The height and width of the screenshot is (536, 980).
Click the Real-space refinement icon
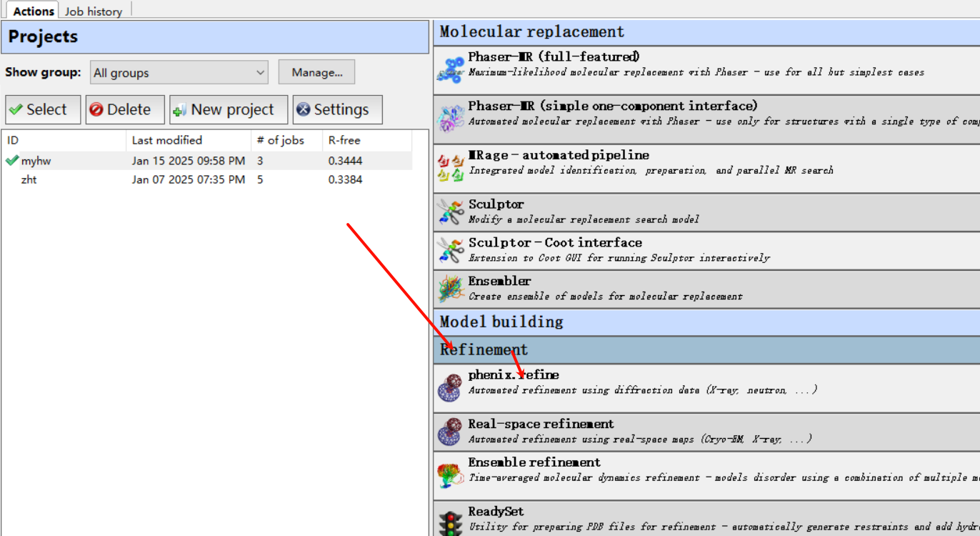[450, 432]
